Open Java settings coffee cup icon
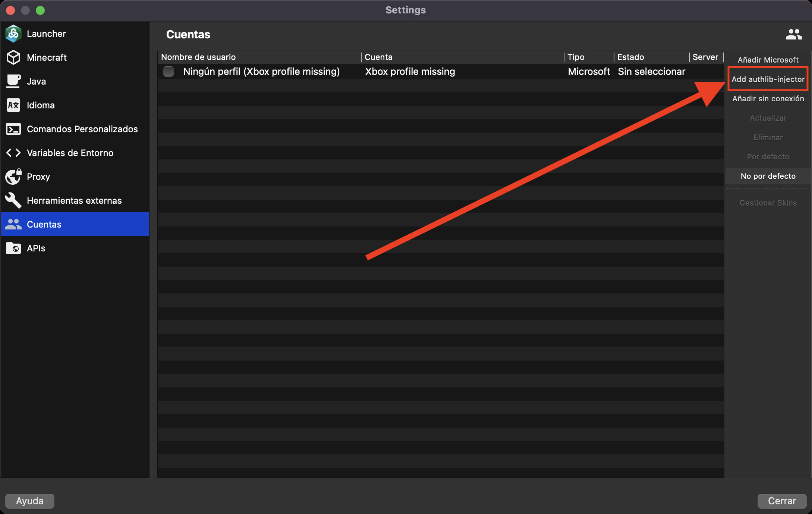This screenshot has height=514, width=812. [13, 82]
